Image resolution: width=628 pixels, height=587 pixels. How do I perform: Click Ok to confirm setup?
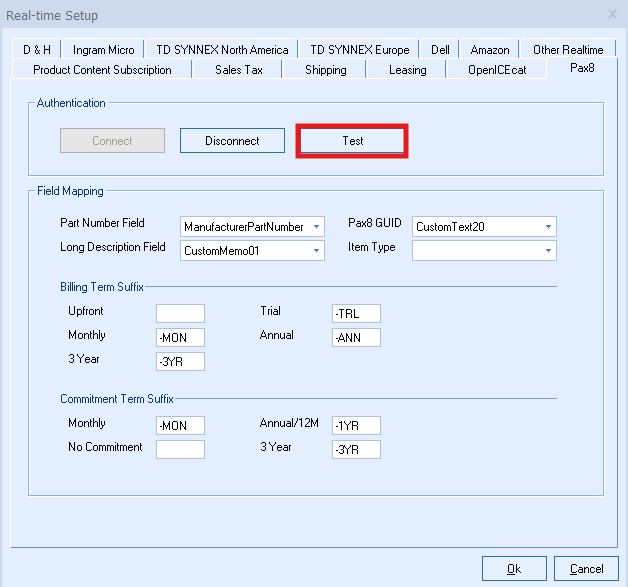513,569
